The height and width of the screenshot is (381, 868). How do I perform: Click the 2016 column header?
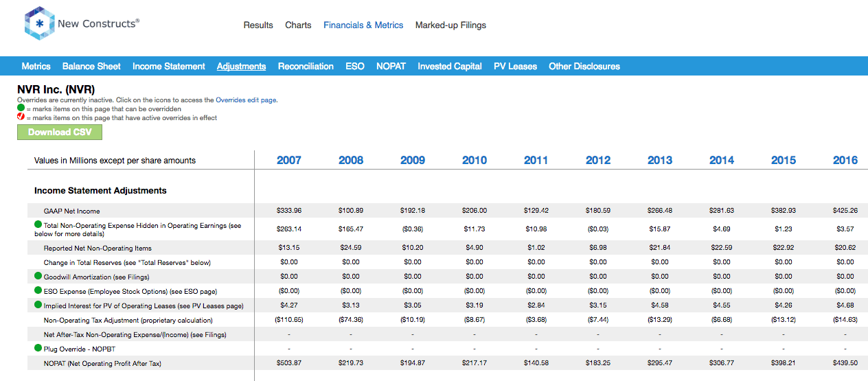(845, 160)
